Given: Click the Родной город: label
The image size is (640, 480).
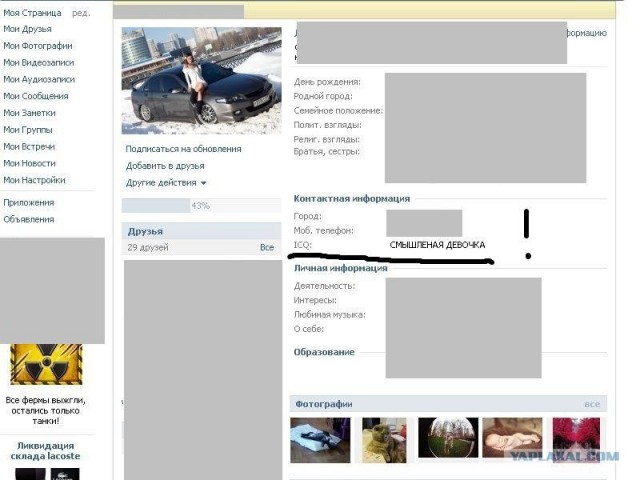Looking at the screenshot, I should 323,96.
